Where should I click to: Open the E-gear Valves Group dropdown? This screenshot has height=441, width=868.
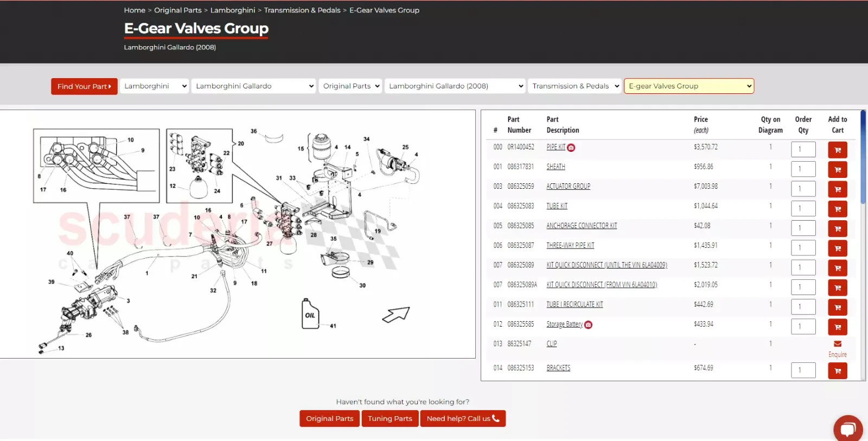click(x=689, y=86)
